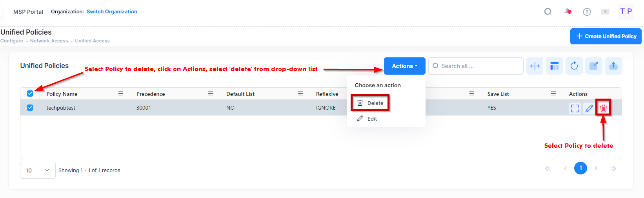The width and height of the screenshot is (644, 198).
Task: Focus the Search all input field
Action: 479,66
